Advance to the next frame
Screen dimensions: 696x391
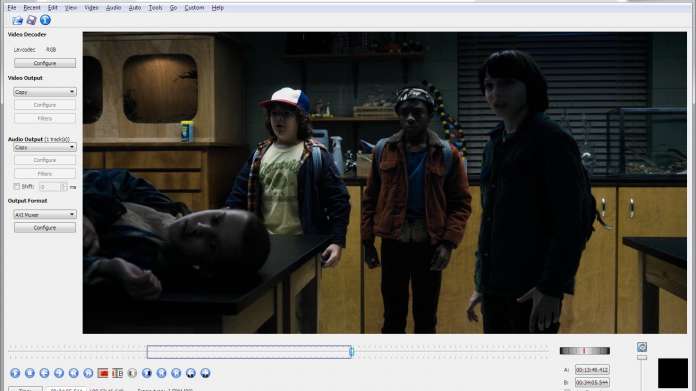click(x=59, y=373)
